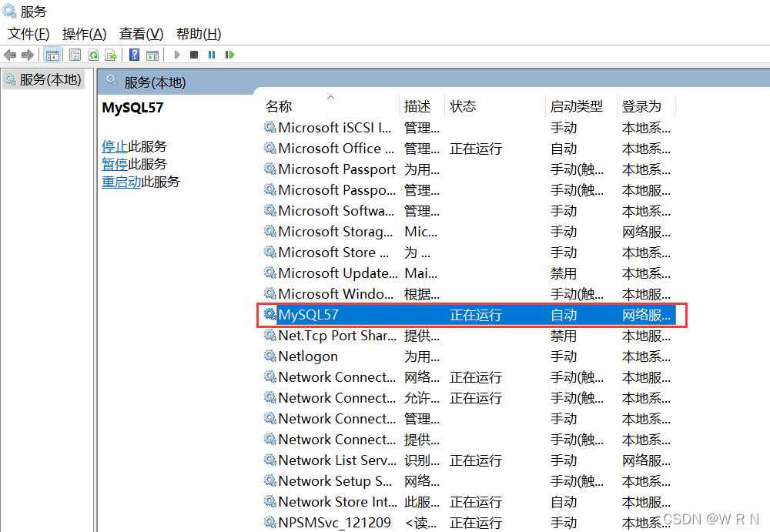The image size is (770, 532).
Task: Click 正在运行 status in Network Store Int... row
Action: [x=476, y=502]
